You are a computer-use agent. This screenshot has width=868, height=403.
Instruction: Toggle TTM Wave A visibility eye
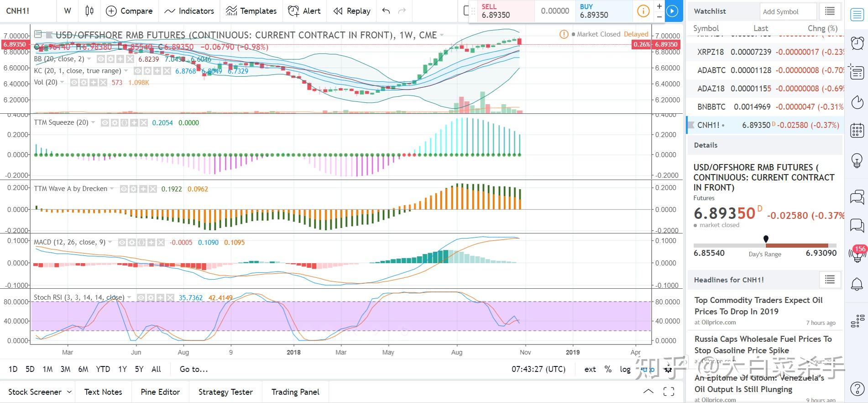click(124, 189)
